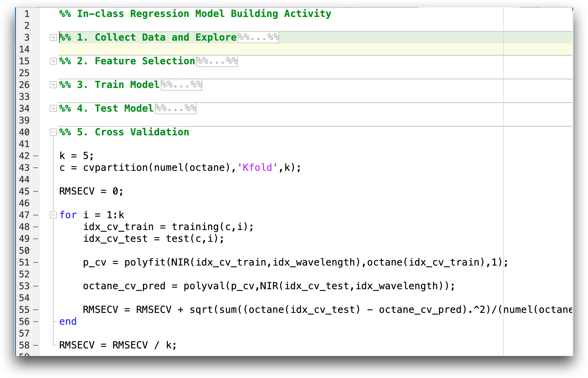
Task: Click line number 51 in gutter
Action: coord(24,262)
